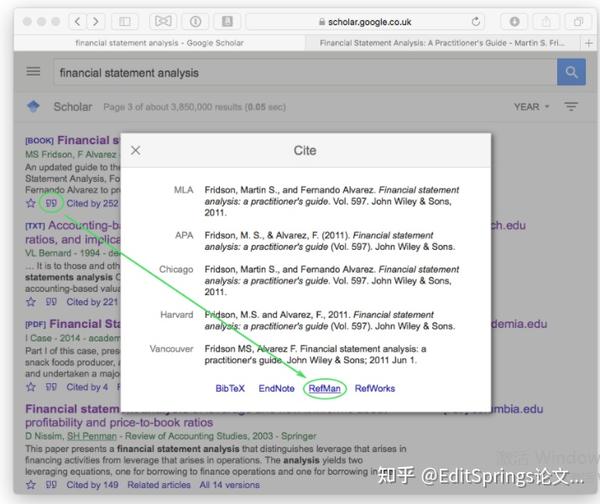Viewport: 600px width, 504px height.
Task: Click the EndNote export link
Action: coord(276,388)
